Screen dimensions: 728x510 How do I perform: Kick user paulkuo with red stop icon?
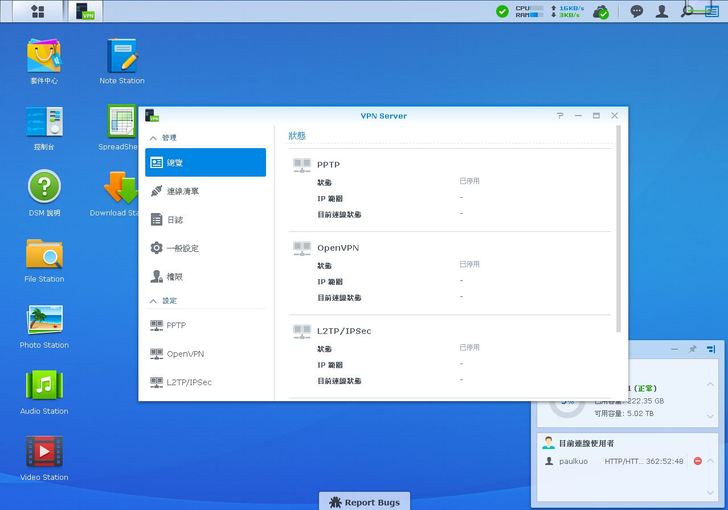pos(697,461)
